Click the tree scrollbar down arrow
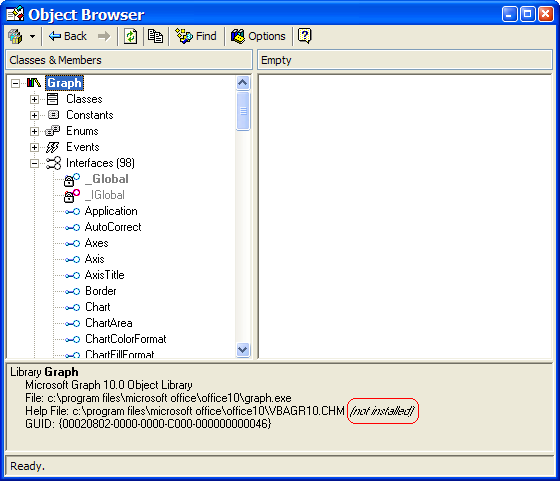The height and width of the screenshot is (481, 560). [243, 350]
